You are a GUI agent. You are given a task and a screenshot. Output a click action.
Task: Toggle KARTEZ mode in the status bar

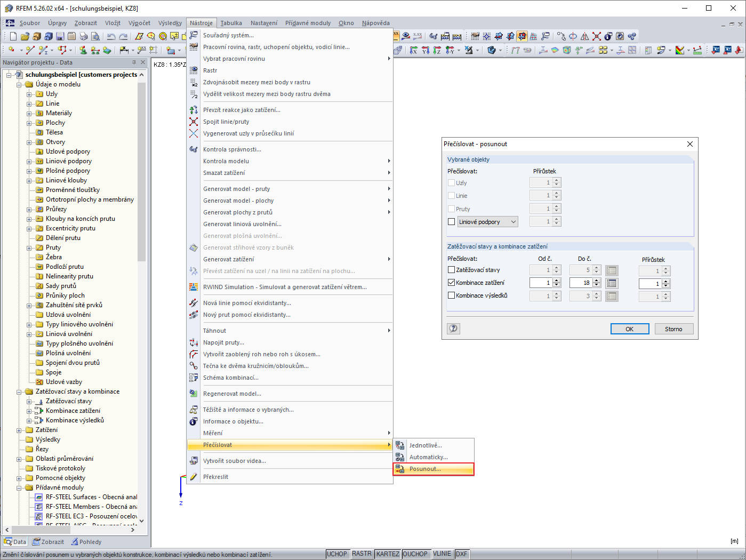pos(388,554)
